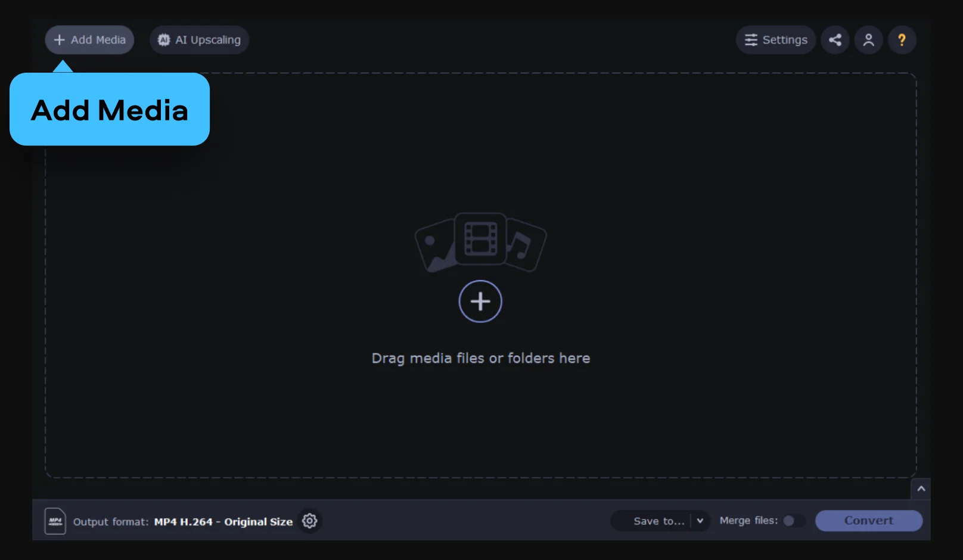Open the user account icon
Image resolution: width=963 pixels, height=560 pixels.
[x=869, y=40]
